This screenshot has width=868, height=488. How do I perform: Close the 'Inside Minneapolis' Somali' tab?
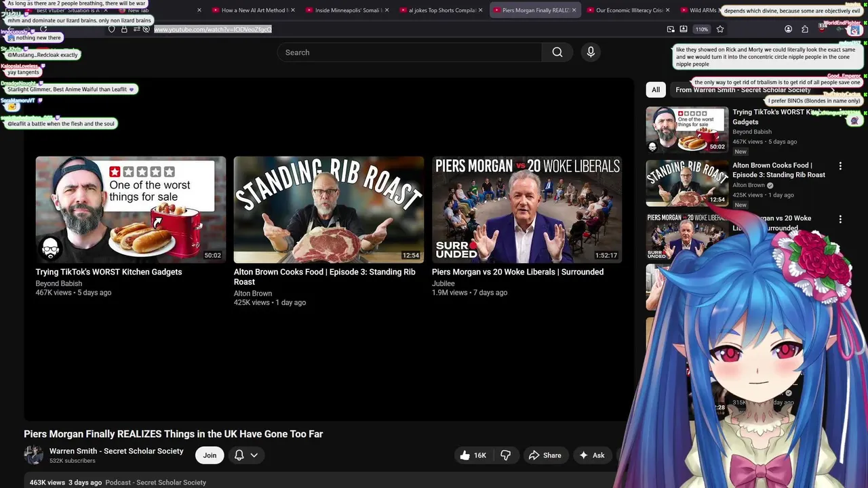click(387, 10)
